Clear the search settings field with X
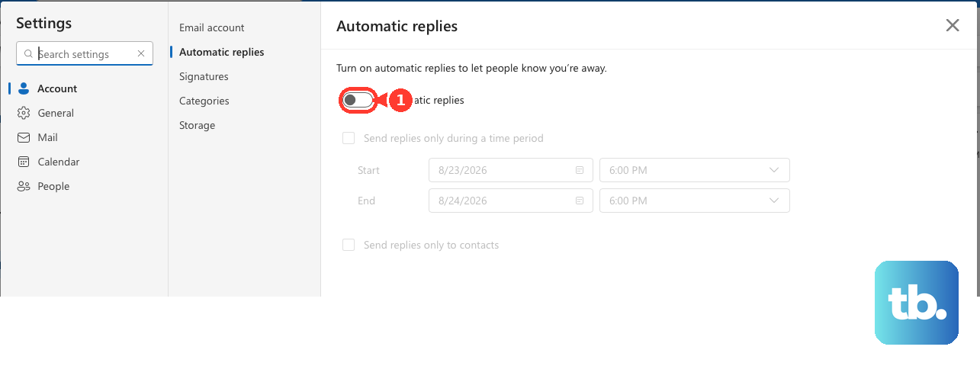Image resolution: width=980 pixels, height=366 pixels. click(x=141, y=54)
